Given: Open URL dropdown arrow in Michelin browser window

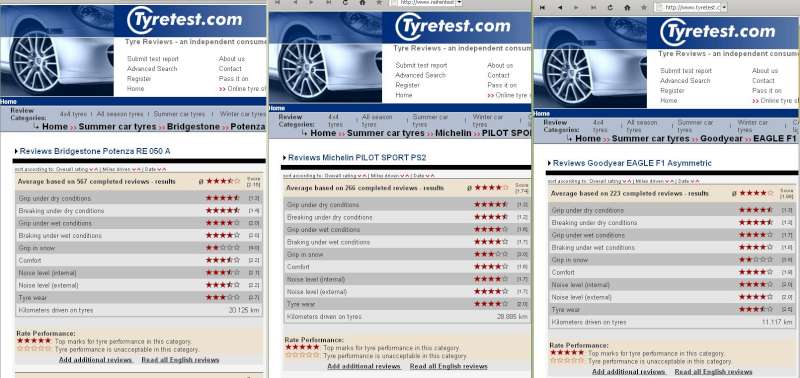Looking at the screenshot, I should (x=459, y=3).
